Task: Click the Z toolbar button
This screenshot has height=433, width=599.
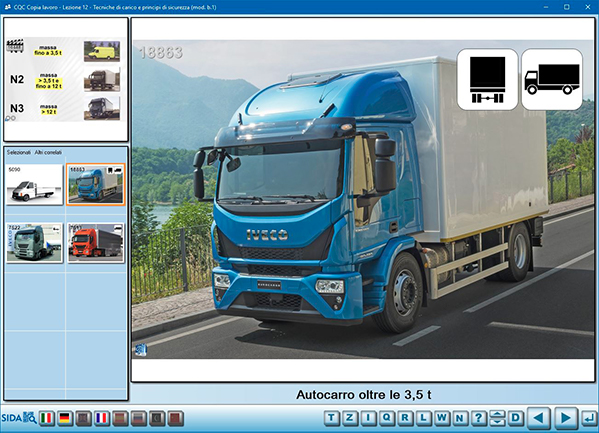Action: [x=350, y=418]
